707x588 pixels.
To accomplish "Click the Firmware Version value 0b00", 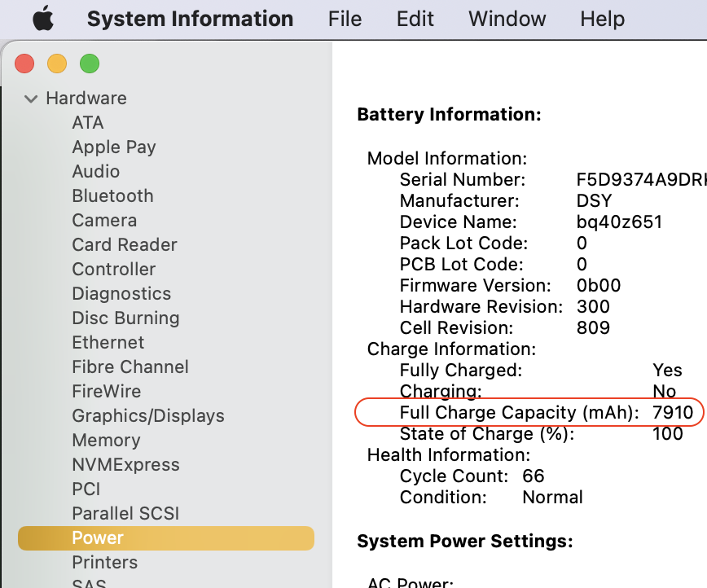I will click(x=599, y=285).
